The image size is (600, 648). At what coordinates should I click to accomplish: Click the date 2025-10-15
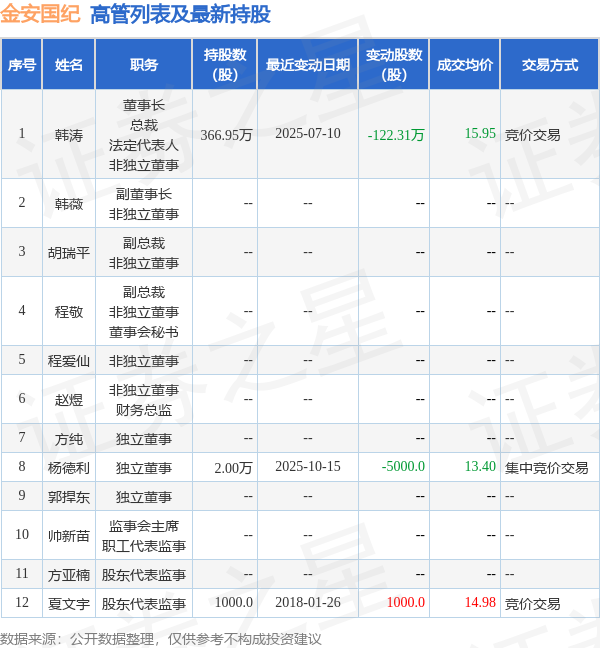click(x=308, y=466)
